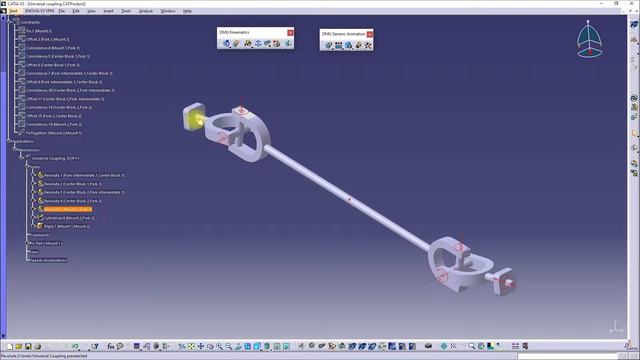
Task: Click last icon in DMU Generic Animation toolbar
Action: 368,45
